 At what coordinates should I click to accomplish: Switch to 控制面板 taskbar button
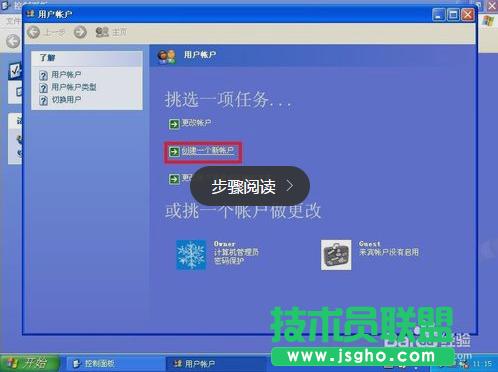pyautogui.click(x=115, y=363)
